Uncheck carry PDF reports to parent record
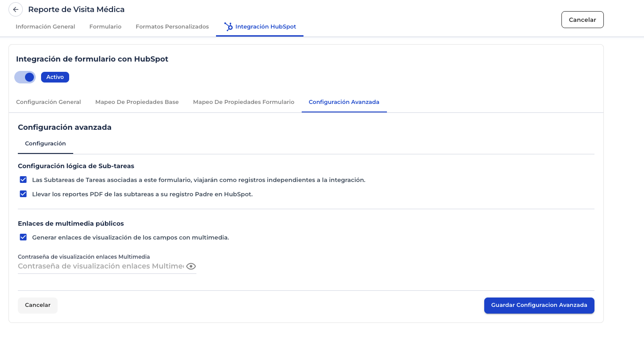Screen dimensions: 644x339 (x=23, y=194)
